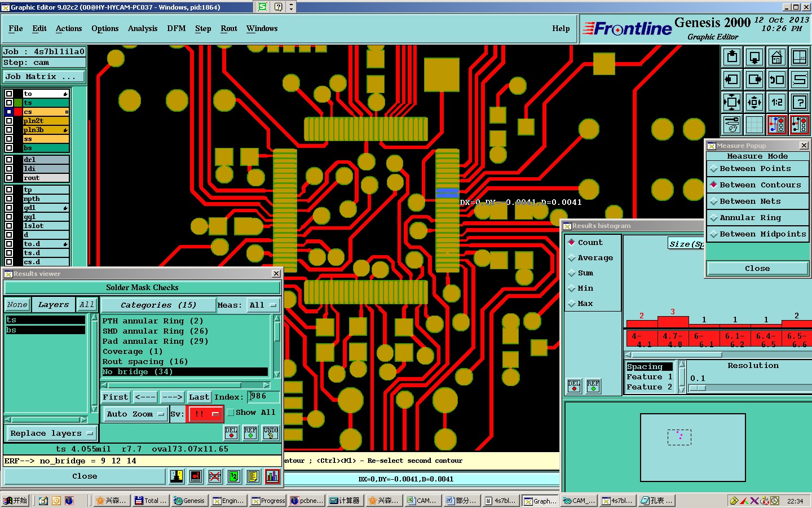This screenshot has width=812, height=508.
Task: Select Between Nets measure mode
Action: [x=757, y=202]
